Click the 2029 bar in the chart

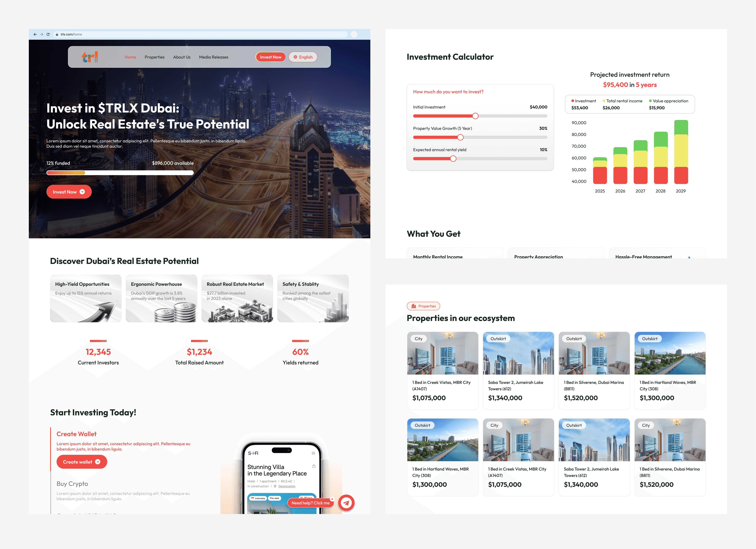coord(681,152)
